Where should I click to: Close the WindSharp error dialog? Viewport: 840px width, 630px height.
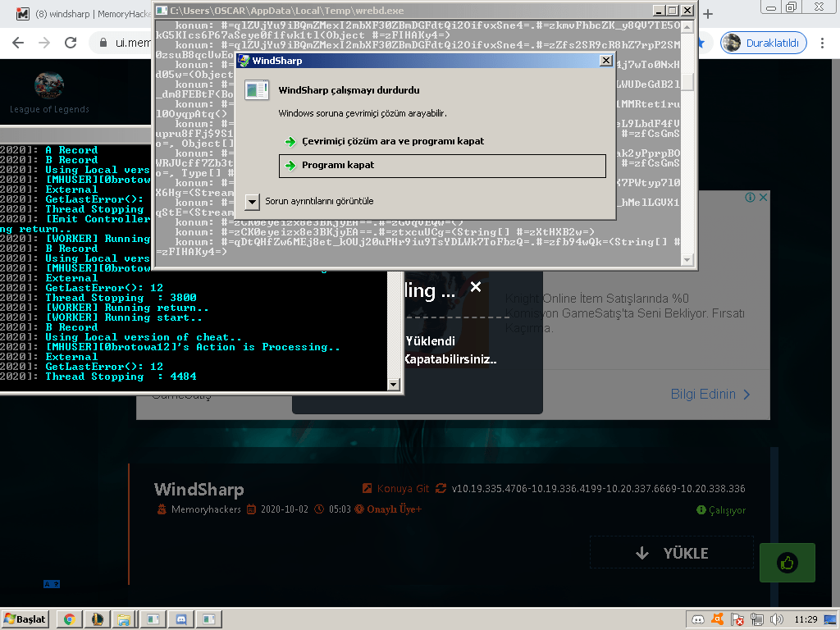pos(605,61)
